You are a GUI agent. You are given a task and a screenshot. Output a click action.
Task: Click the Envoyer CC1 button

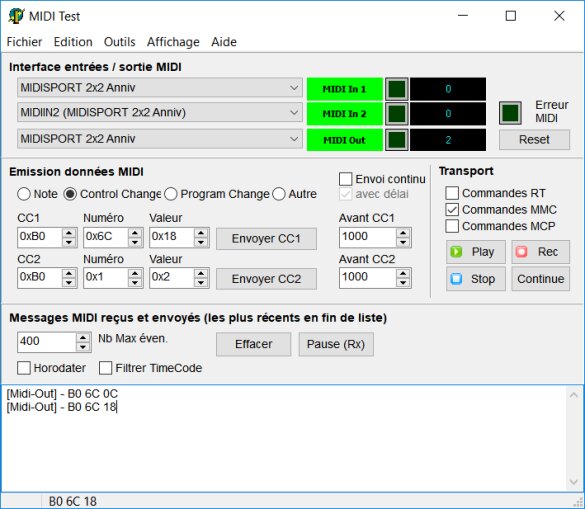point(266,238)
